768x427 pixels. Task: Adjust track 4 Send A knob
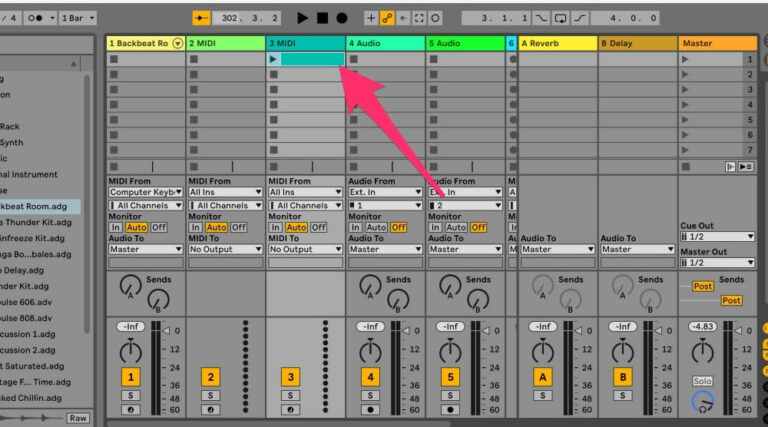(x=370, y=286)
